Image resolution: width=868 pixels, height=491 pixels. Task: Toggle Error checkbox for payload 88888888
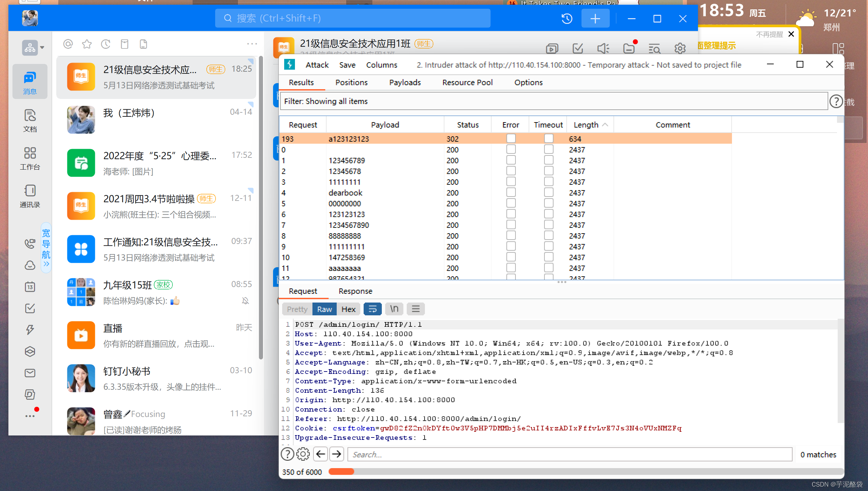tap(511, 236)
